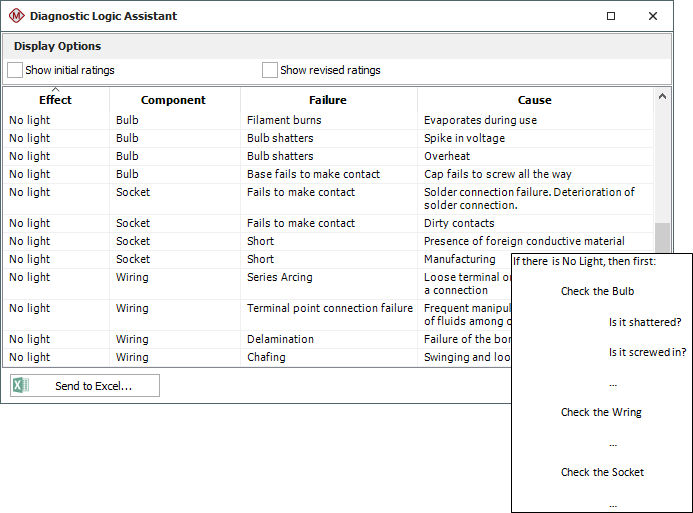Select the Evaporates during use cause cell
The image size is (693, 513).
tap(480, 120)
